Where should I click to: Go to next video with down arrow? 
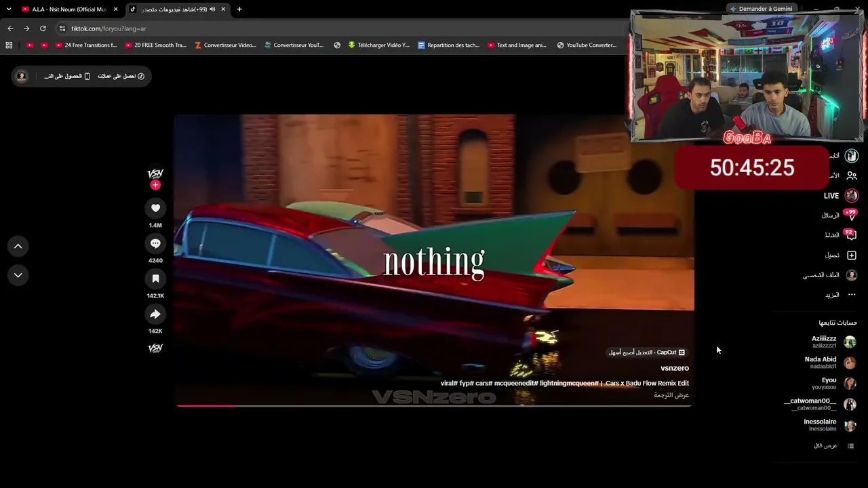pos(18,275)
